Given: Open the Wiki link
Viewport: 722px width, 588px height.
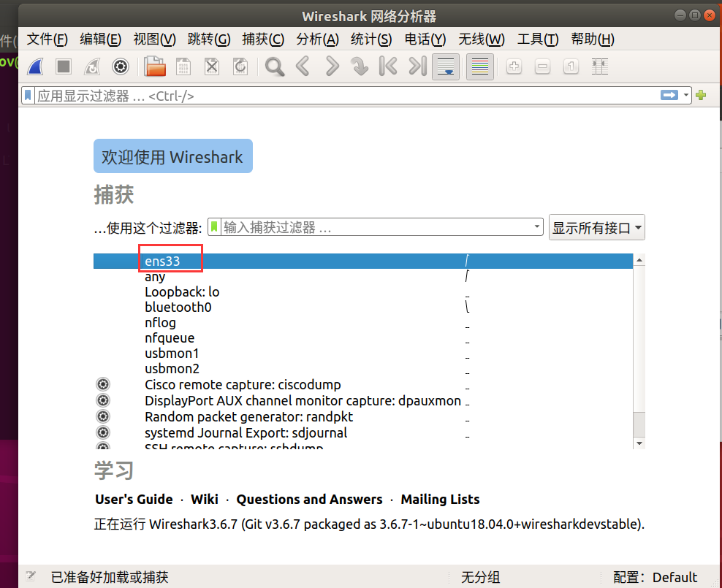Looking at the screenshot, I should 205,499.
